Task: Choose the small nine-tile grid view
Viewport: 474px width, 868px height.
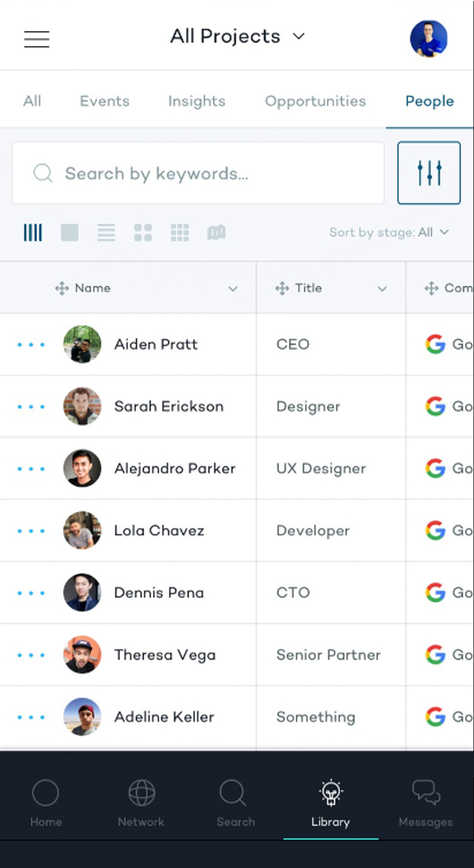Action: (x=179, y=233)
